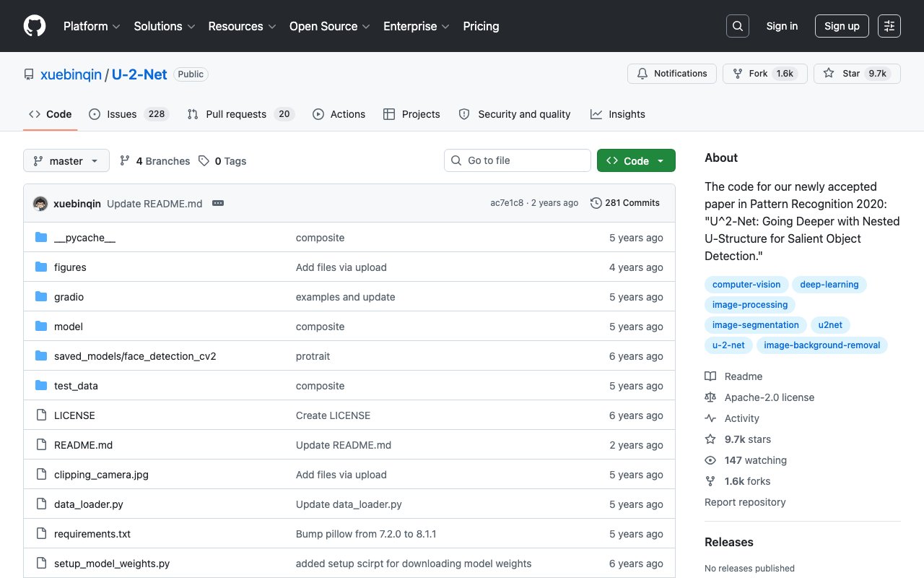Click the Sign up button
Screen dimensions: 924x578
pos(842,26)
